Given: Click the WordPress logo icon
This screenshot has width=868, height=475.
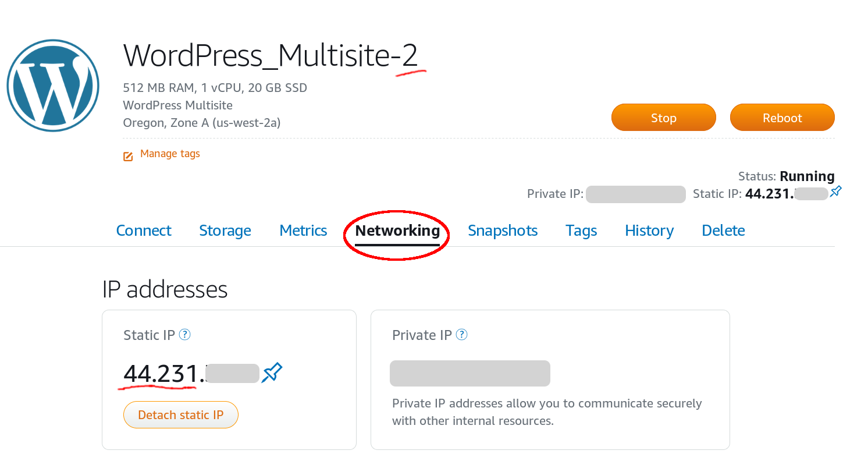Looking at the screenshot, I should click(x=53, y=86).
